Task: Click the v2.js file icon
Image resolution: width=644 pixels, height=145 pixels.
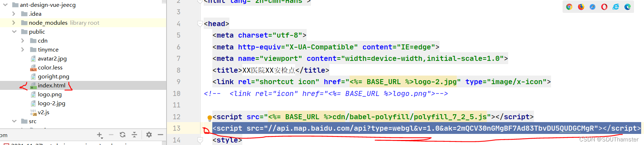Action: click(33, 112)
